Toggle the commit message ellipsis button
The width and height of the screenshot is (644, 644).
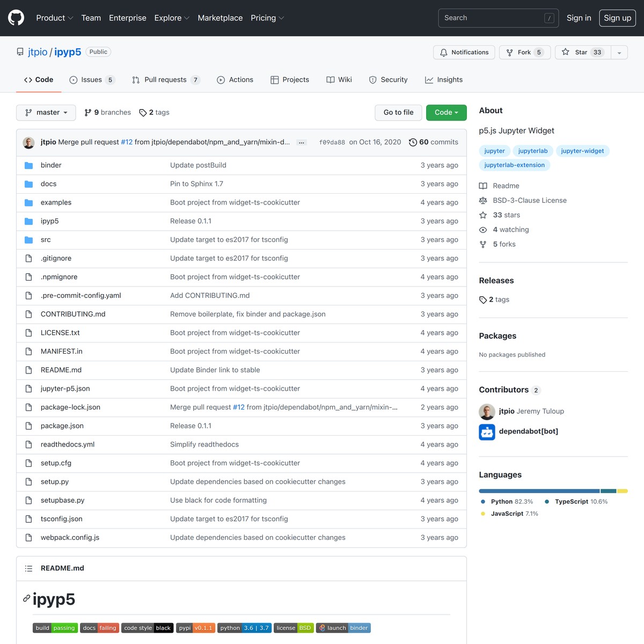[x=302, y=142]
